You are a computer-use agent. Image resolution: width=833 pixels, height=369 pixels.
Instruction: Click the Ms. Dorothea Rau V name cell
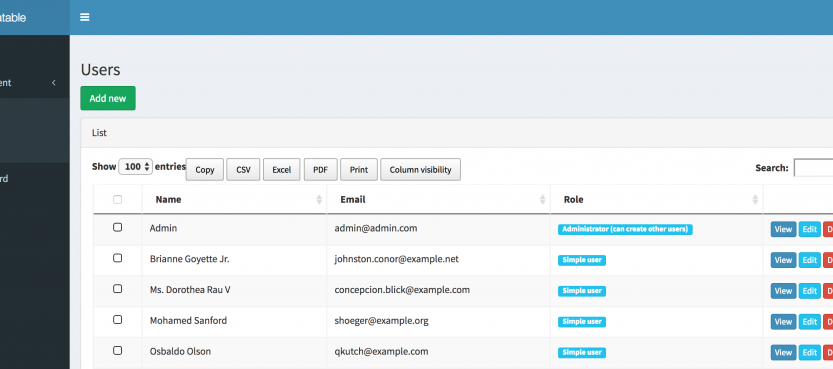pyautogui.click(x=234, y=291)
